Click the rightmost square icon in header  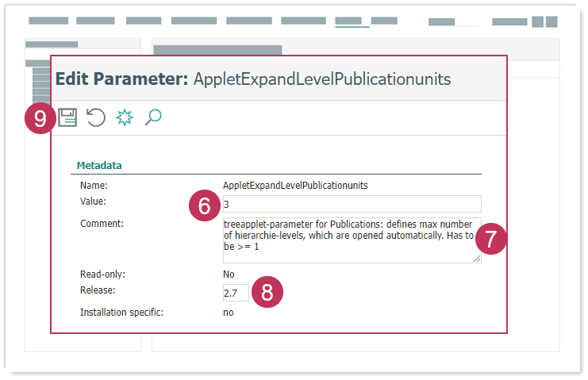[551, 21]
